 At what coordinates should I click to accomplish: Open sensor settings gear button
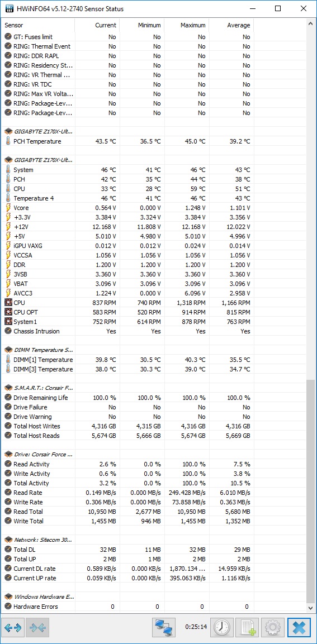click(272, 628)
